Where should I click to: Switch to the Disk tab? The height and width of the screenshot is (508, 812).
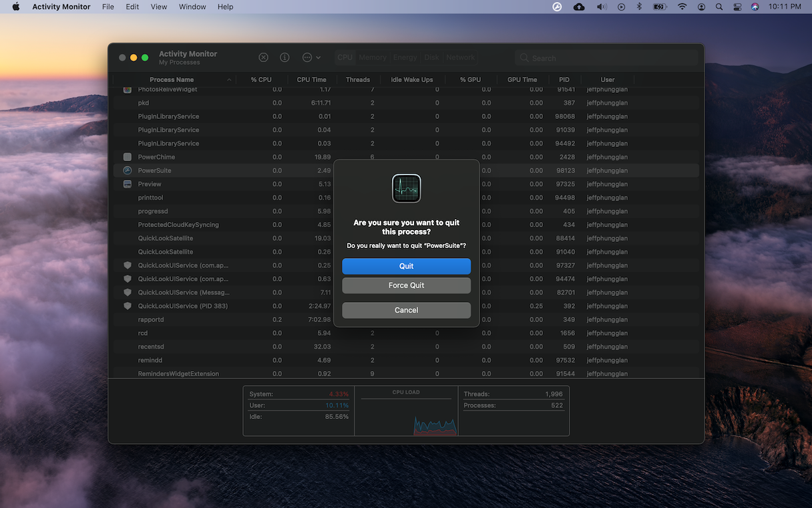[432, 57]
